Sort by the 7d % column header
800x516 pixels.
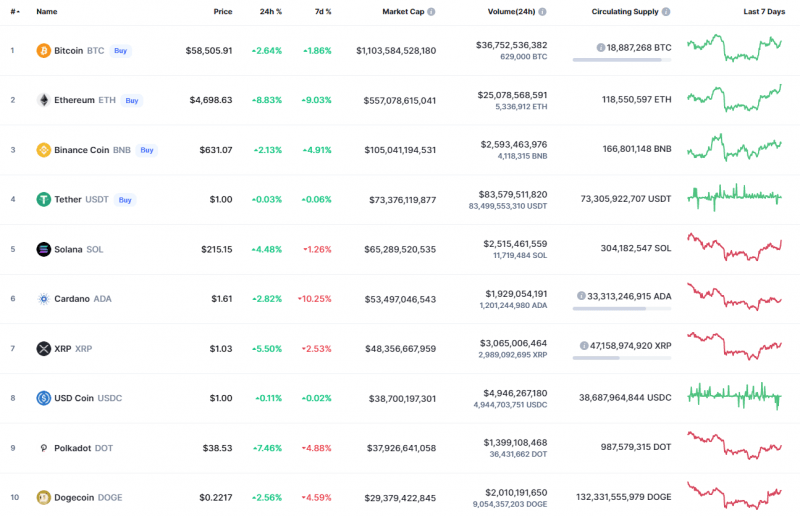click(323, 12)
